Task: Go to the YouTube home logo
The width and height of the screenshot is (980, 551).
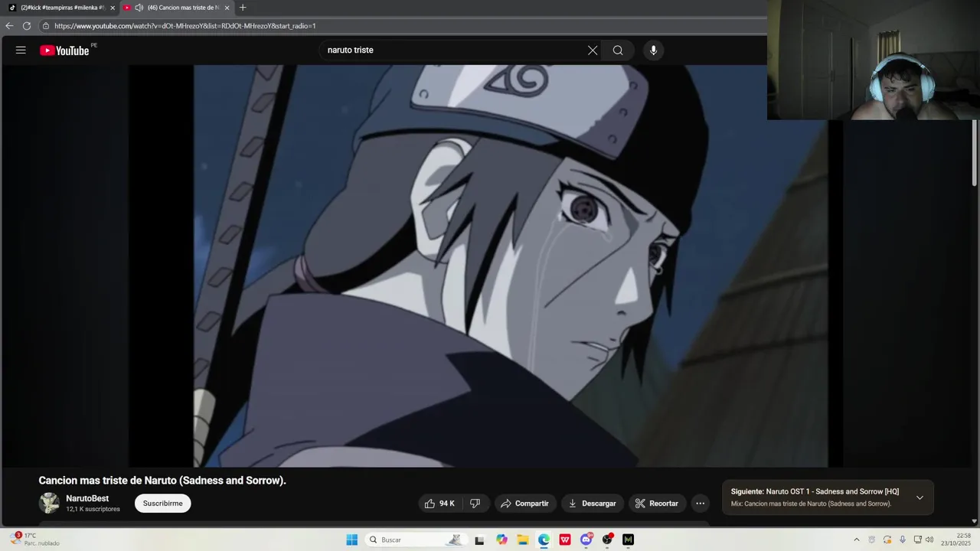Action: click(x=65, y=51)
